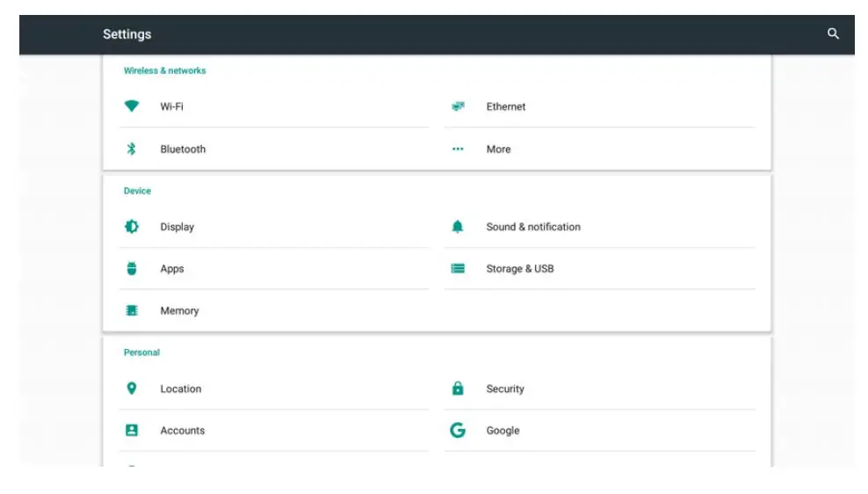Click the Sound & notification bell icon
Image resolution: width=868 pixels, height=494 pixels.
pyautogui.click(x=458, y=227)
